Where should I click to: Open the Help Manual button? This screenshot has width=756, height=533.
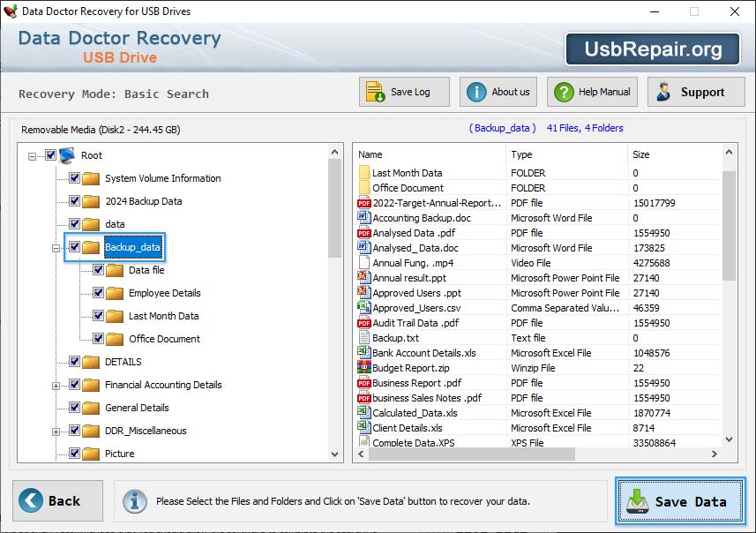592,92
